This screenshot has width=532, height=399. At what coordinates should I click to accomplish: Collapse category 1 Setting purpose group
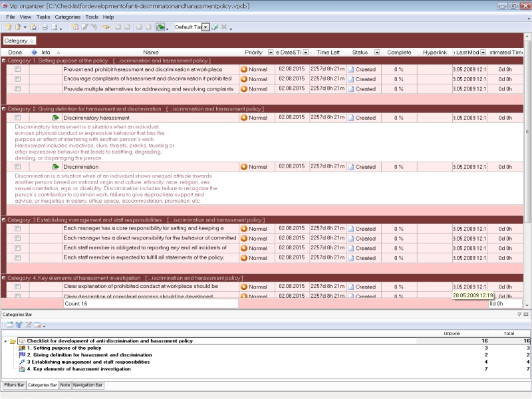4,61
